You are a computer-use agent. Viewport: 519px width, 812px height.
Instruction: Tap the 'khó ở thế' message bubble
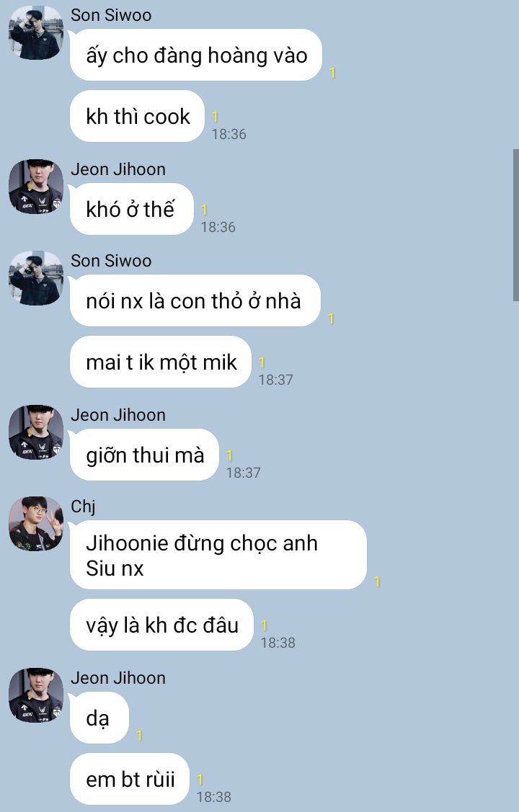(x=132, y=209)
